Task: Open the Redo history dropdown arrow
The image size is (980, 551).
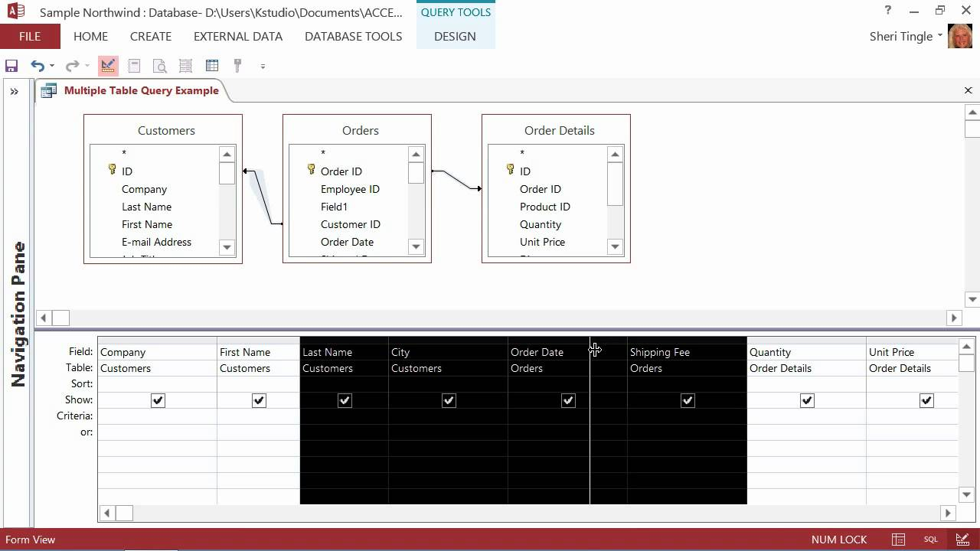Action: click(87, 67)
